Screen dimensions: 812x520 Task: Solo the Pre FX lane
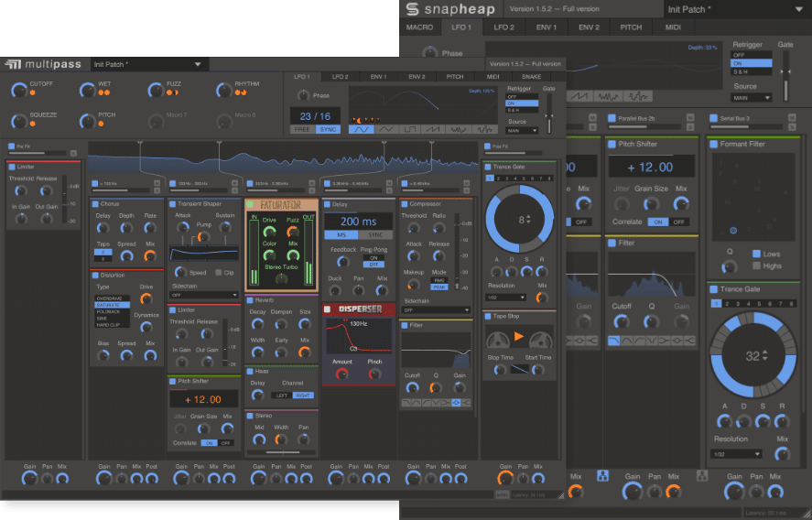click(73, 153)
